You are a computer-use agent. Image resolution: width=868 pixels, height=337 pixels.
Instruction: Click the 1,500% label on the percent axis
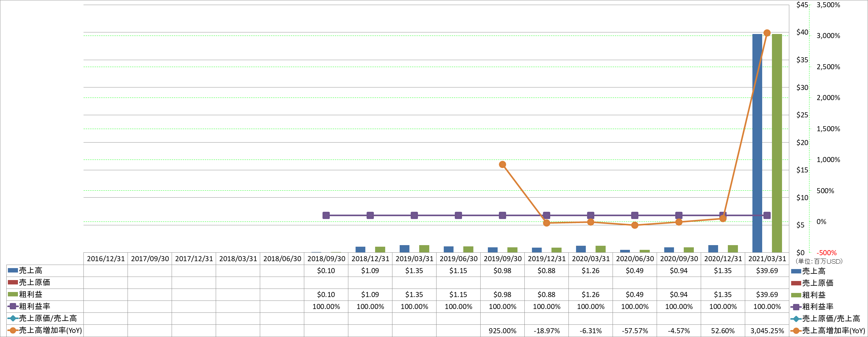pyautogui.click(x=828, y=129)
